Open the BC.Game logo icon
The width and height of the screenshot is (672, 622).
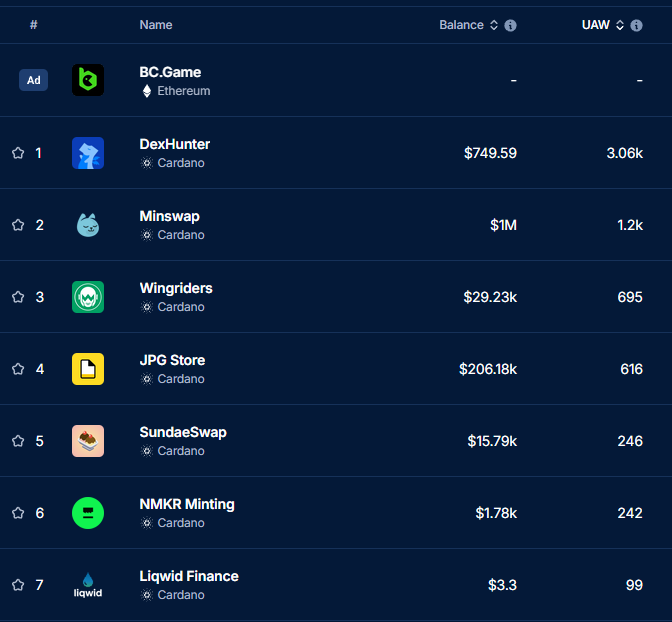[x=88, y=80]
